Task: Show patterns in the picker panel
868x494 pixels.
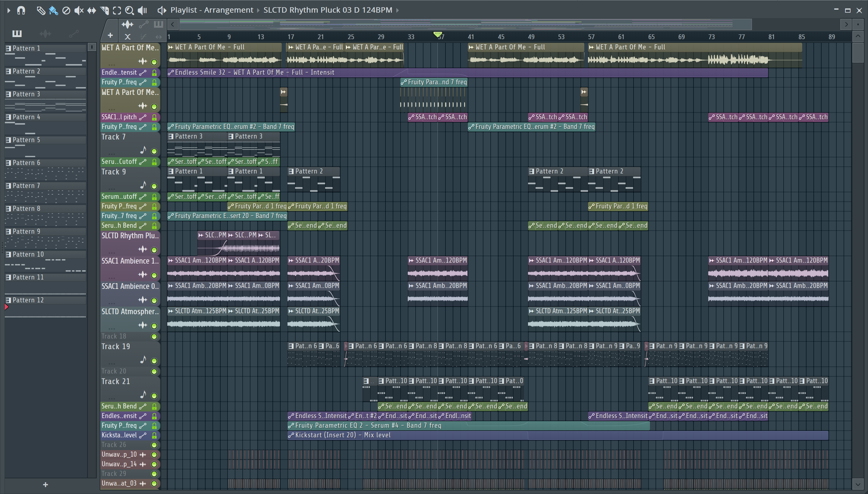Action: pos(17,33)
